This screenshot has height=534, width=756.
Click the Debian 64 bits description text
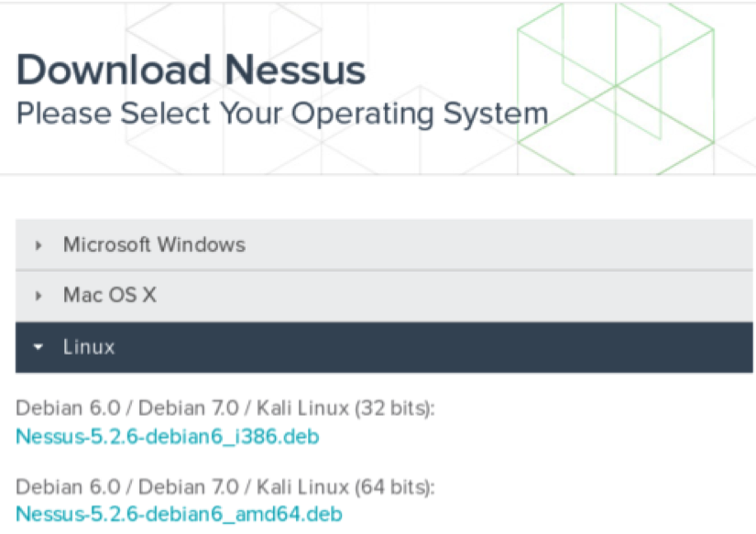(225, 486)
